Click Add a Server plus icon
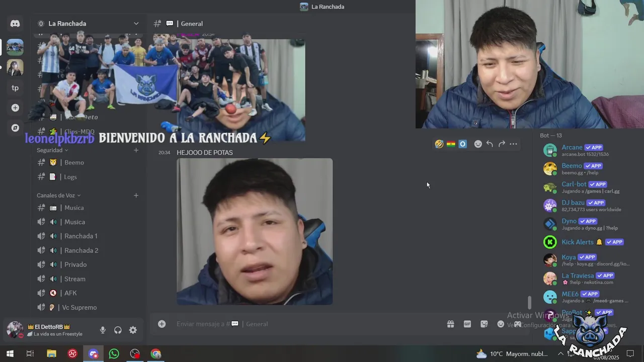This screenshot has width=644, height=362. click(x=15, y=108)
